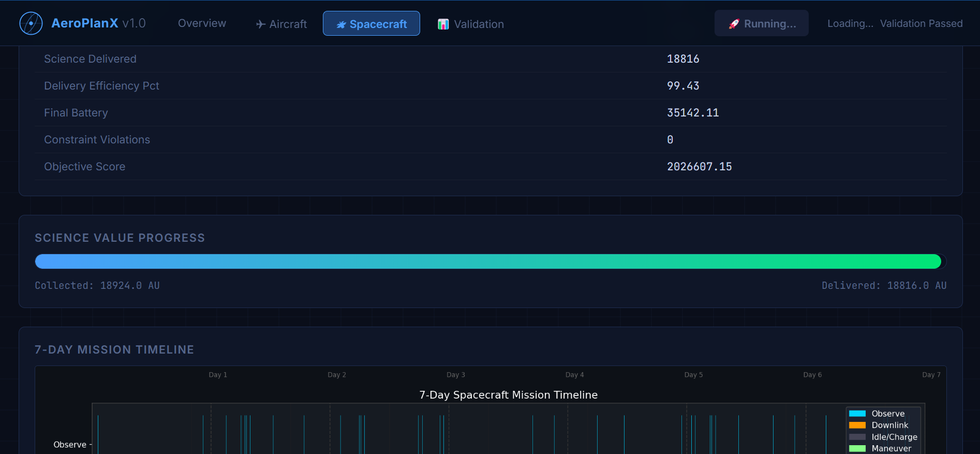Click the Day 6 timeline label
980x454 pixels.
pyautogui.click(x=812, y=375)
